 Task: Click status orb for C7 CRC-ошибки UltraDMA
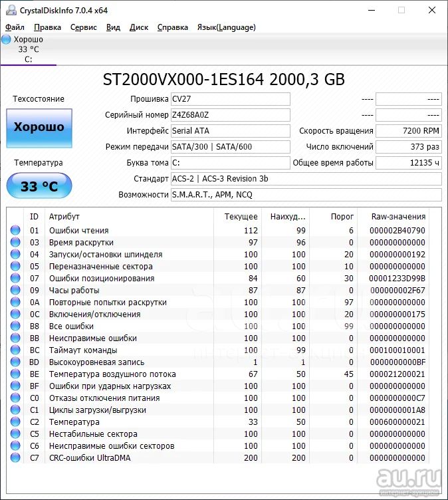pyautogui.click(x=15, y=457)
